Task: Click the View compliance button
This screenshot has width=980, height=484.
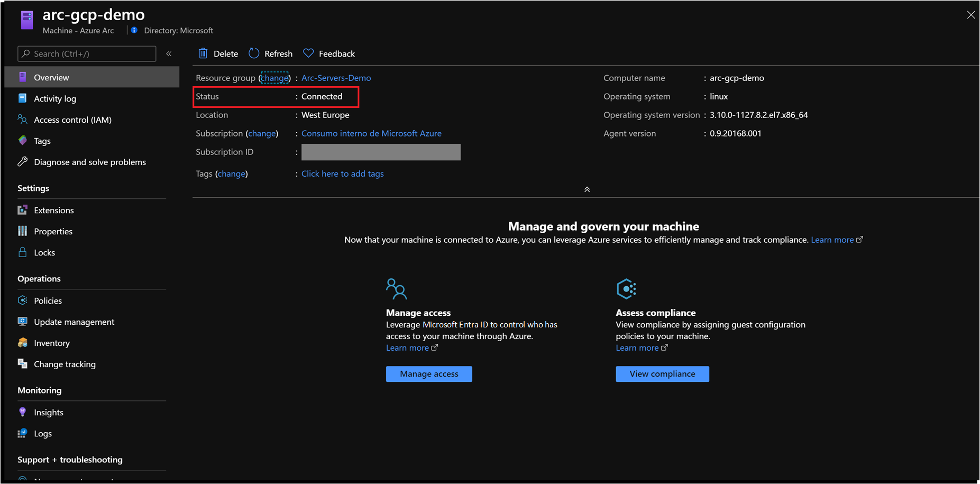Action: point(662,374)
